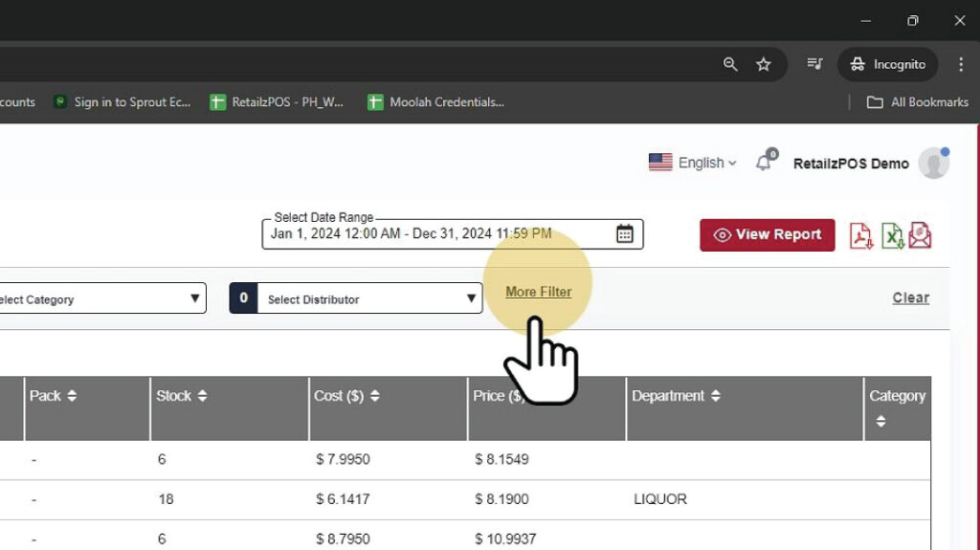Screen dimensions: 980x550
Task: Open the Chrome three-dot menu
Action: 960,64
